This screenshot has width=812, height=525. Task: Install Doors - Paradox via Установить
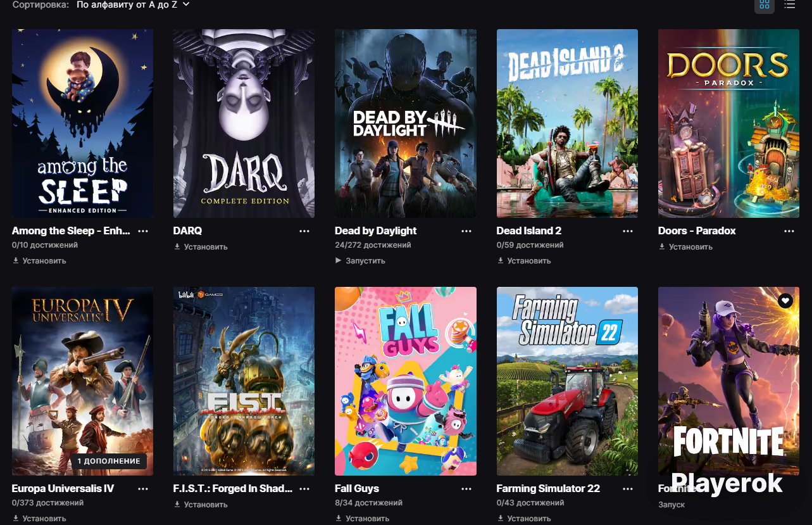685,247
